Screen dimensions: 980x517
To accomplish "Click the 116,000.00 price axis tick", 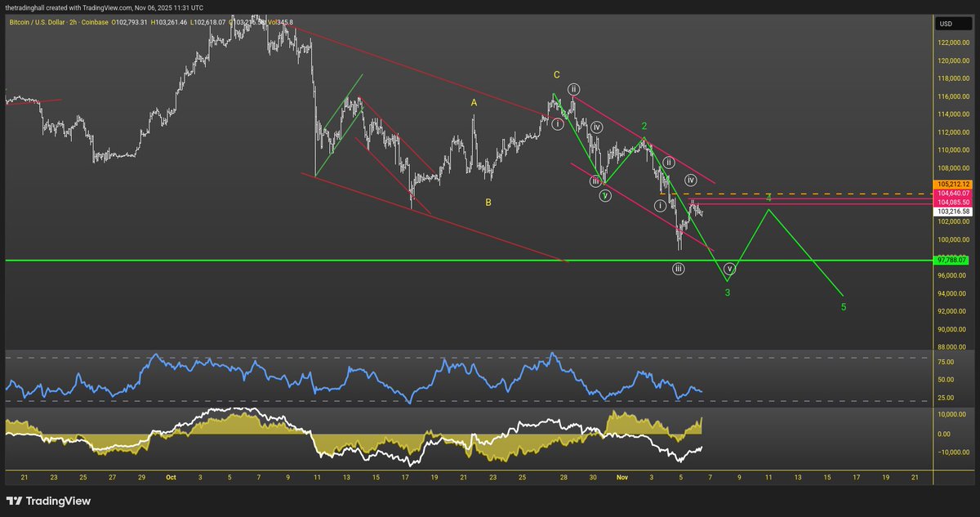I will (953, 96).
